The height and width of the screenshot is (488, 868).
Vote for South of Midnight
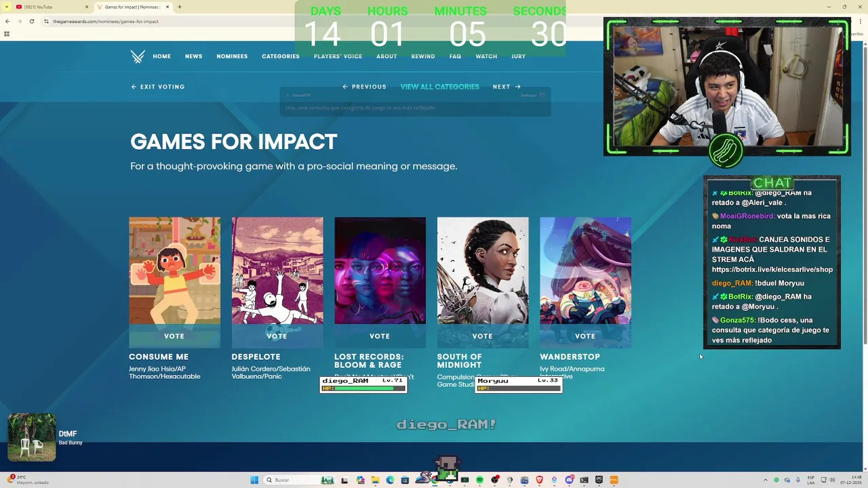482,336
